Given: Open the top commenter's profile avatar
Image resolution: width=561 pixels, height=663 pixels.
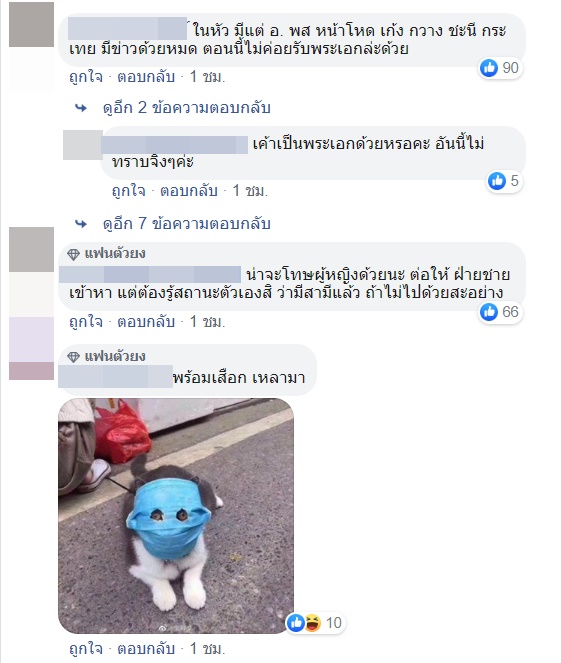Looking at the screenshot, I should [x=31, y=25].
